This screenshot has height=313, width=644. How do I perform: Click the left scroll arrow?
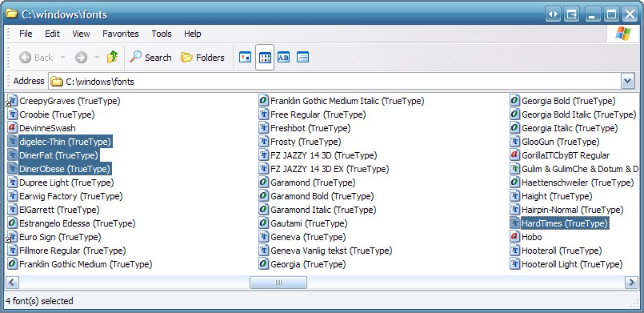coord(11,283)
